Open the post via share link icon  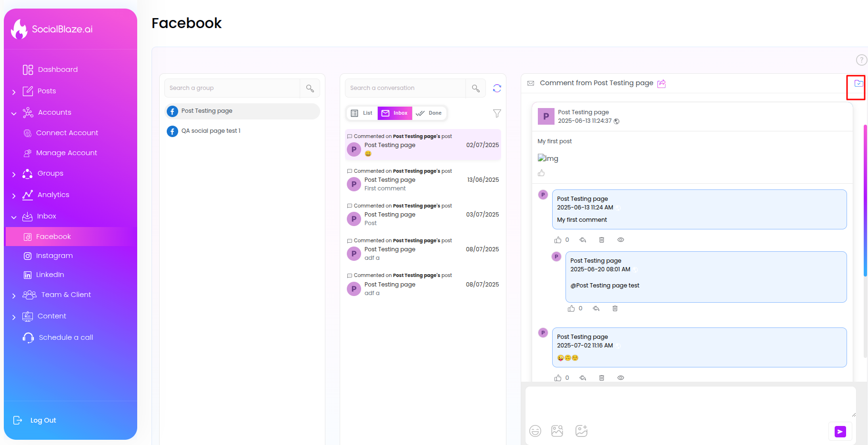(661, 84)
